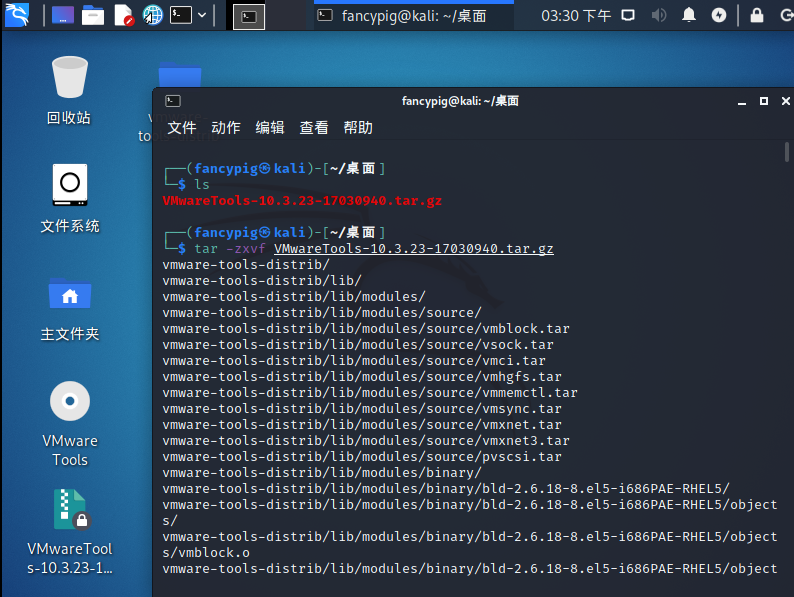This screenshot has width=794, height=597.
Task: Open the notifications bell icon
Action: (x=689, y=15)
